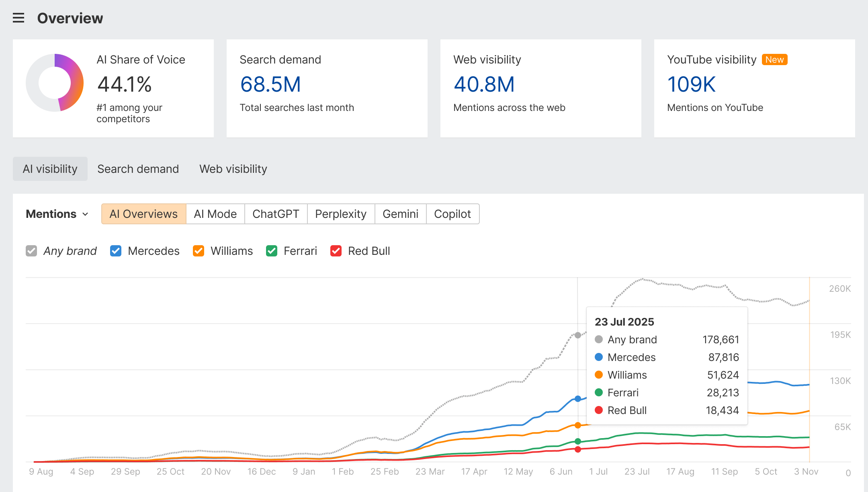This screenshot has width=868, height=492.
Task: Select the ChatGPT mentions filter
Action: [x=276, y=214]
